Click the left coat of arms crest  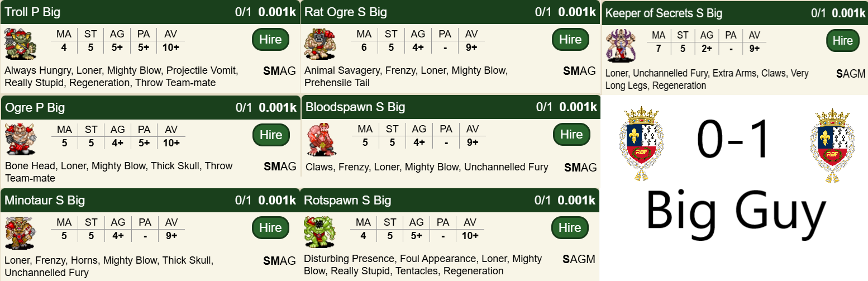[641, 145]
